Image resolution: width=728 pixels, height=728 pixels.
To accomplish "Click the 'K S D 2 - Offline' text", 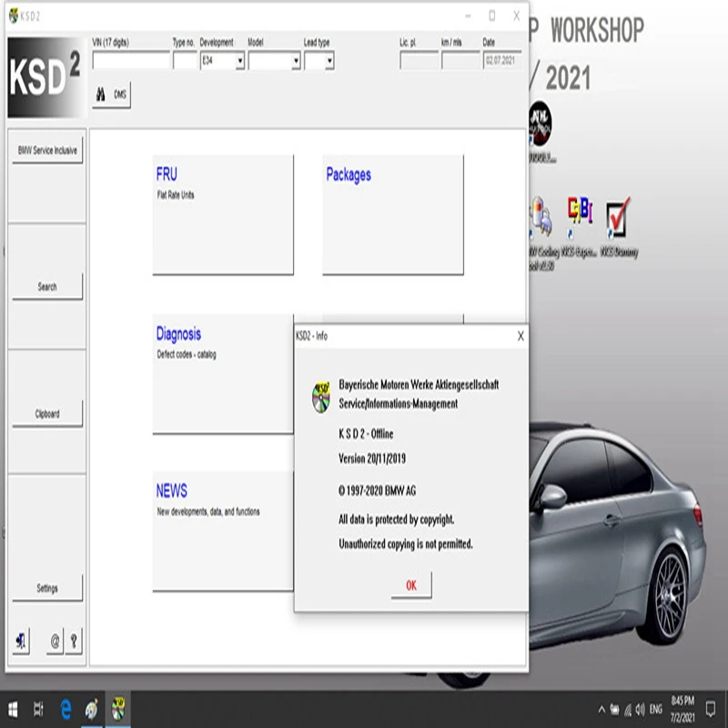I will click(366, 434).
